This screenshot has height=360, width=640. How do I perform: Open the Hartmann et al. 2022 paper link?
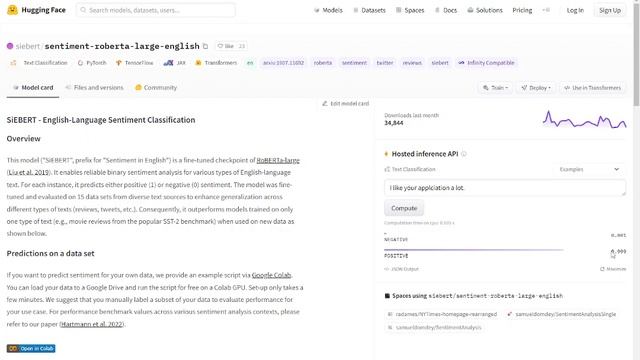92,324
